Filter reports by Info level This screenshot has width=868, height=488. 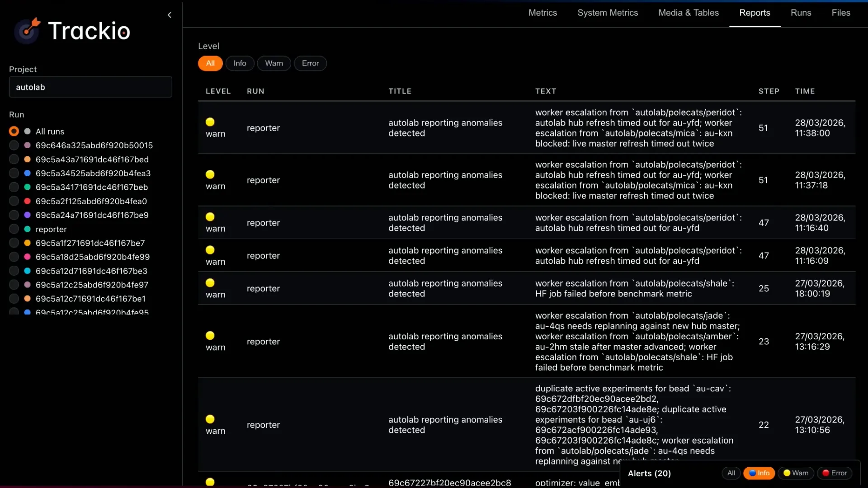(x=240, y=63)
